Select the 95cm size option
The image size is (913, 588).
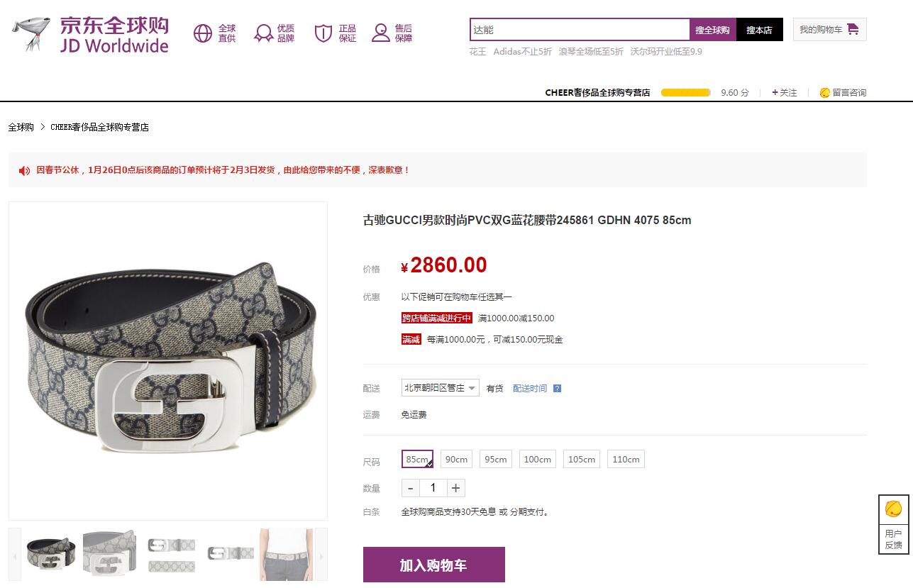495,459
